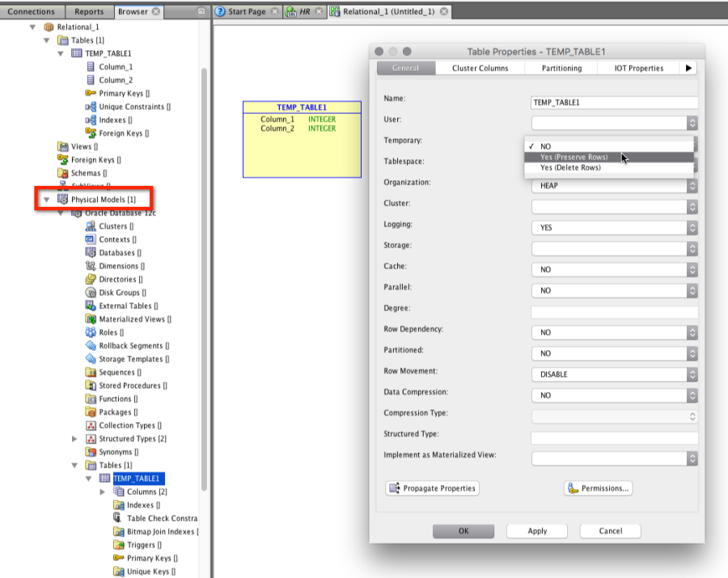Click the Primary Keys key icon under TEMP_TABLE1
The image size is (728, 578).
(91, 94)
